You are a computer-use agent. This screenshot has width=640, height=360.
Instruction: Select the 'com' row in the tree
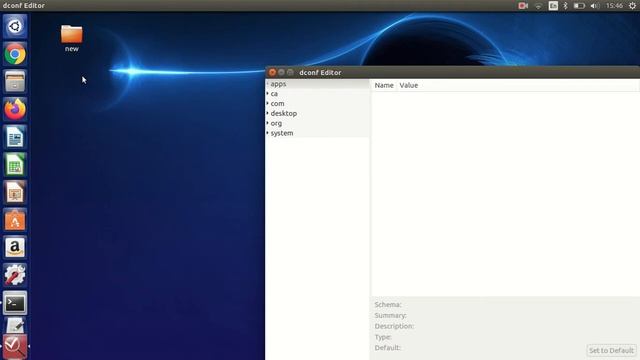click(x=318, y=103)
